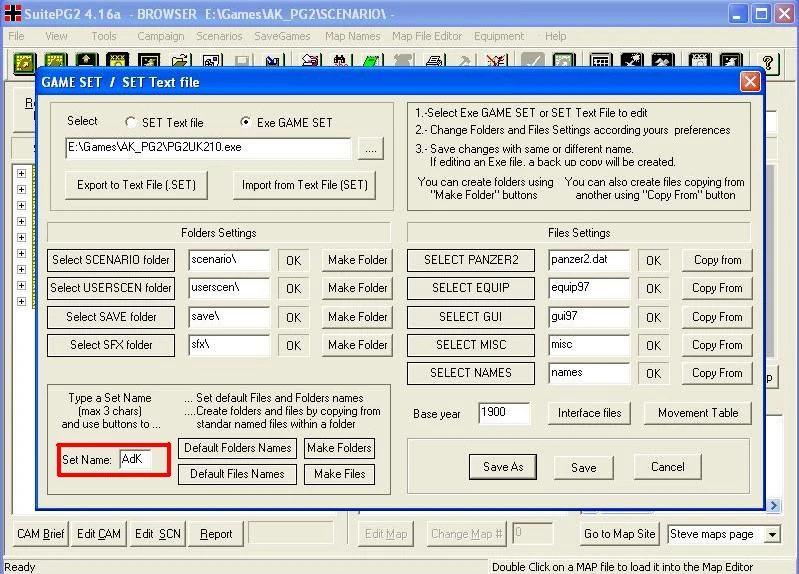The width and height of the screenshot is (799, 574).
Task: Open the Equipment menu
Action: pos(499,36)
